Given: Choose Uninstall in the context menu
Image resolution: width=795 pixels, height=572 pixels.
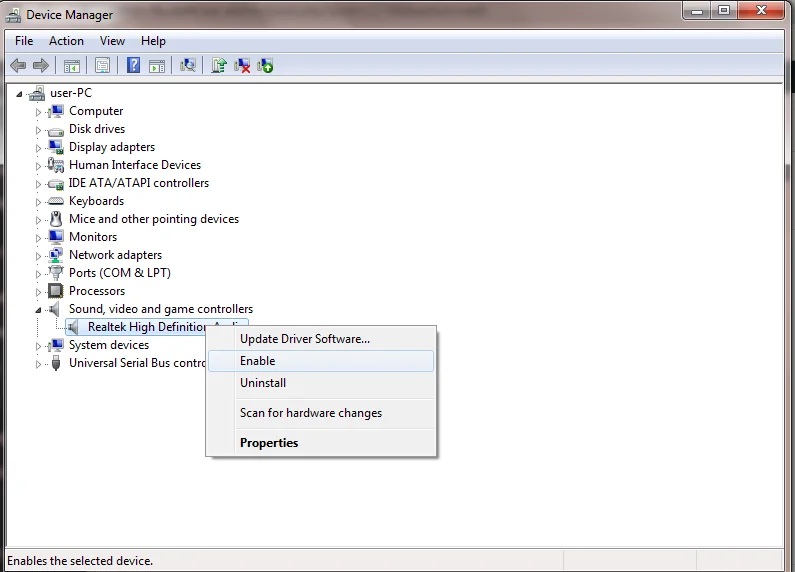Looking at the screenshot, I should [321, 383].
